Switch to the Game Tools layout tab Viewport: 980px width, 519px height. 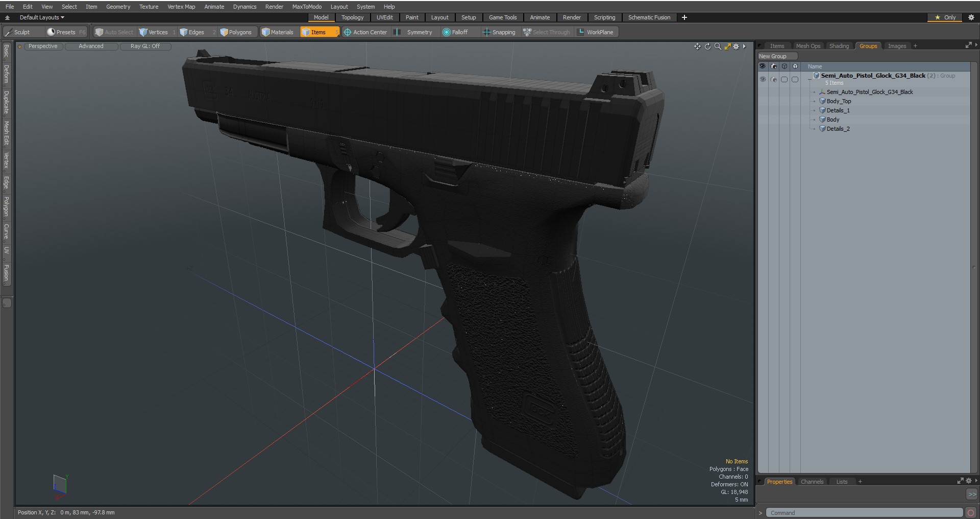pos(503,17)
